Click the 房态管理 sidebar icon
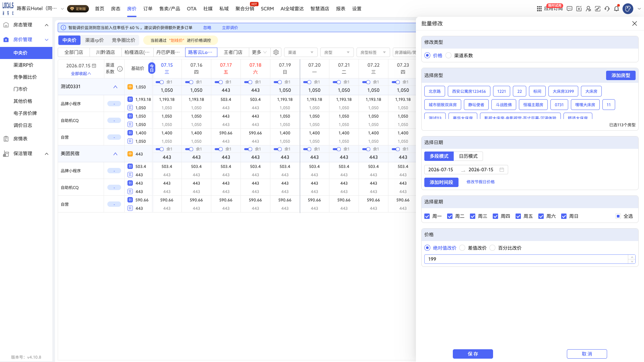The width and height of the screenshot is (644, 362). [6, 25]
